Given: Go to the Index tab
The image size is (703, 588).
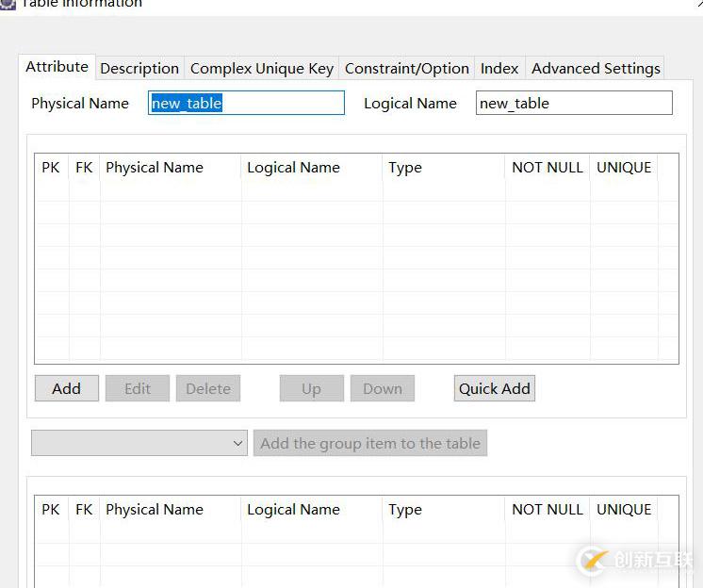Looking at the screenshot, I should click(499, 68).
